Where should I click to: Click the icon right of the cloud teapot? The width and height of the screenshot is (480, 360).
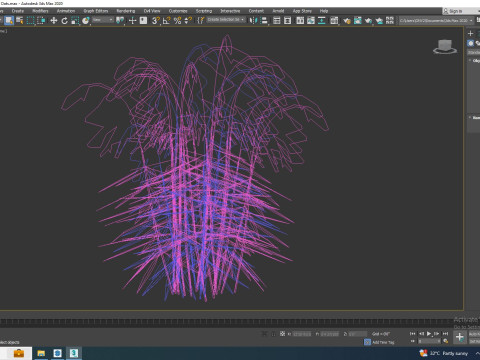tap(390, 20)
